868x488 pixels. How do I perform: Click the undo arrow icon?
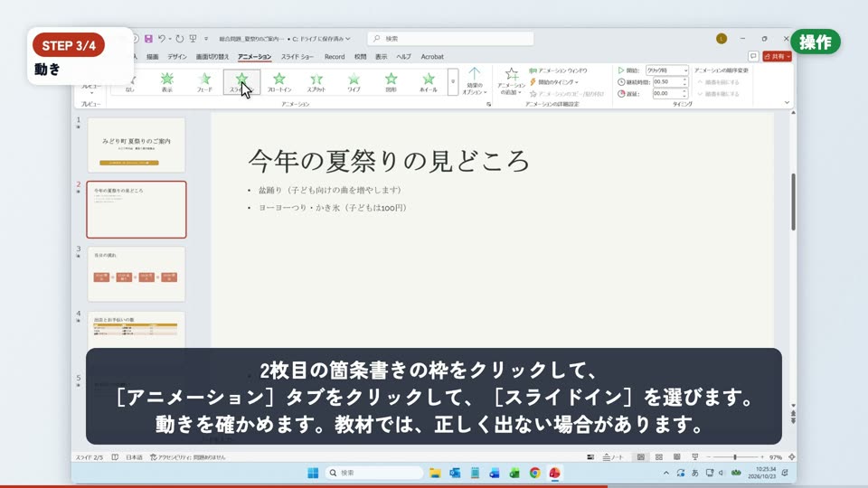161,39
